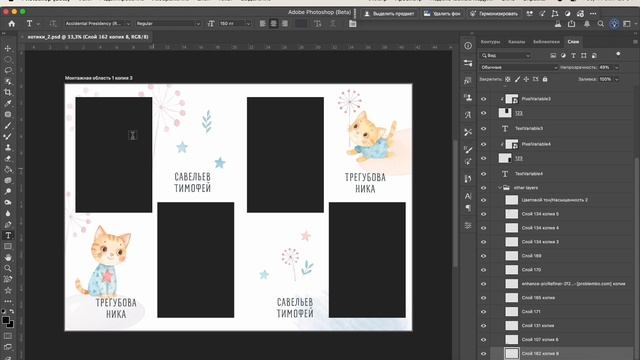Screen dimensions: 640x360
Task: Align text left in options bar
Action: point(262,24)
